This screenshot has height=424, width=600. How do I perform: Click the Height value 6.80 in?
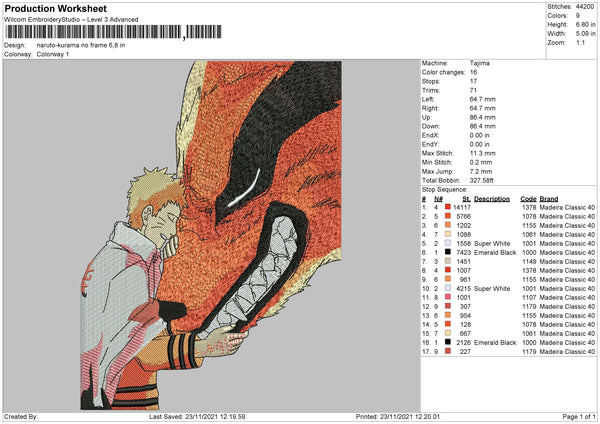[585, 24]
